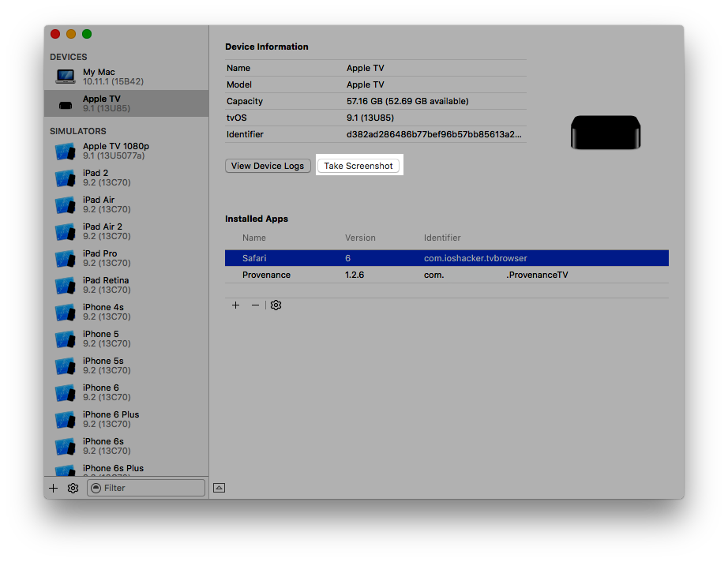Screen dimensions: 728x562
Task: Click the iPad Pro simulator icon
Action: click(66, 259)
